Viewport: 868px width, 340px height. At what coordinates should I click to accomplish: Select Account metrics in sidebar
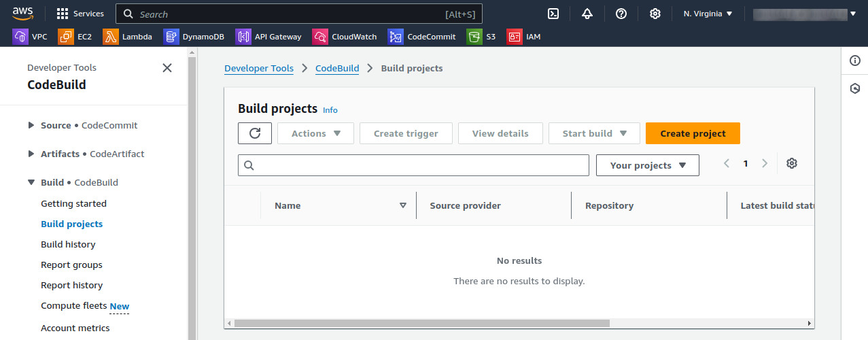(x=75, y=328)
